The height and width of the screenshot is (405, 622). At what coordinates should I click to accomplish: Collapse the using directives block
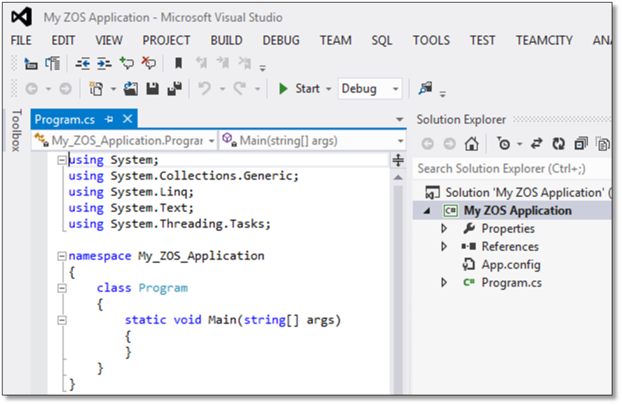[61, 160]
